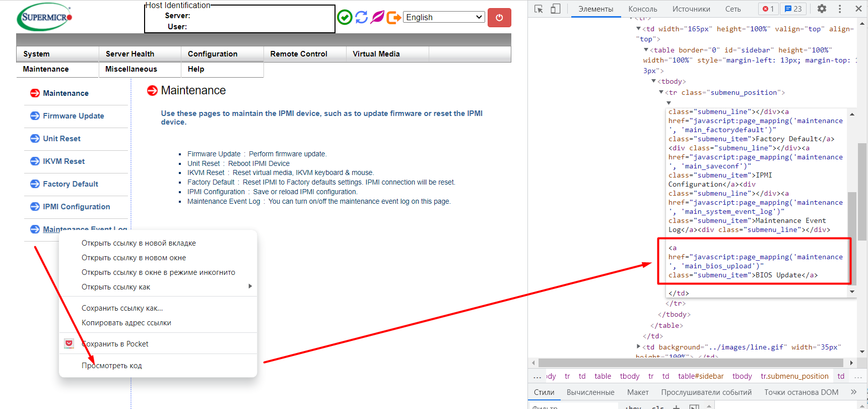Expand the 'Открыть ссылку как' submenu
The image size is (868, 409).
(158, 286)
